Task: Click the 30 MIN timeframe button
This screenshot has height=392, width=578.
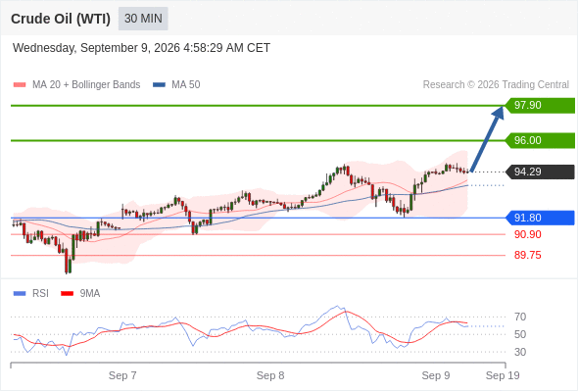Action: click(143, 19)
